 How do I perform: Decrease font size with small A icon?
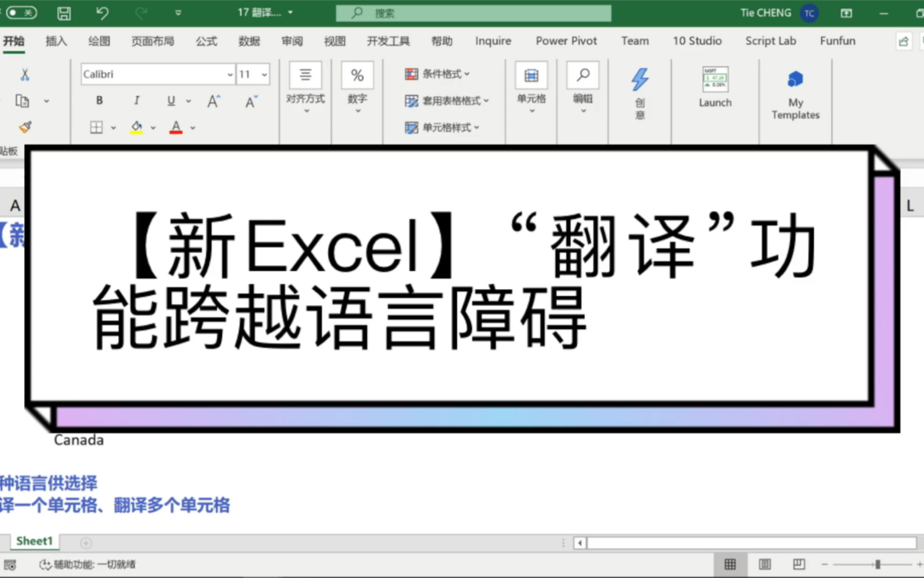251,102
